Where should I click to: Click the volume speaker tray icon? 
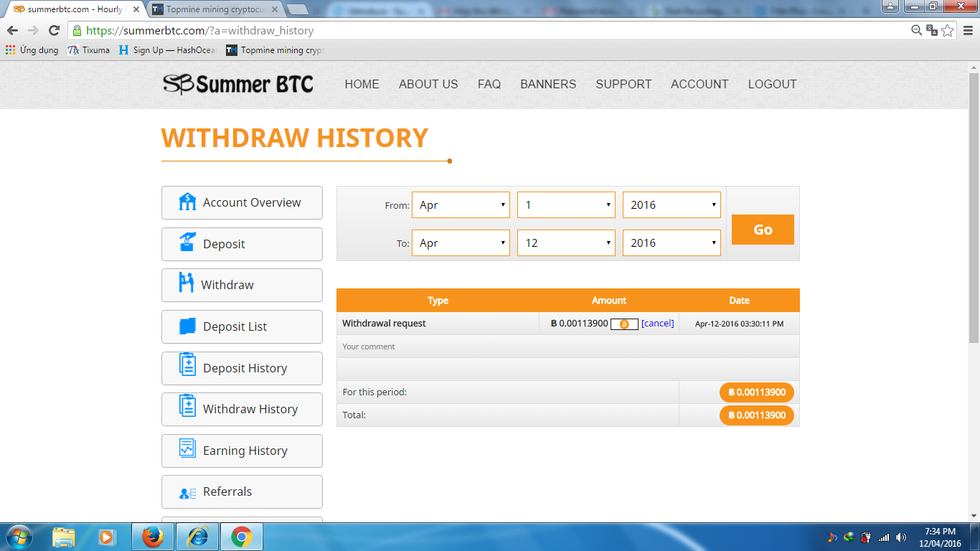pyautogui.click(x=901, y=537)
